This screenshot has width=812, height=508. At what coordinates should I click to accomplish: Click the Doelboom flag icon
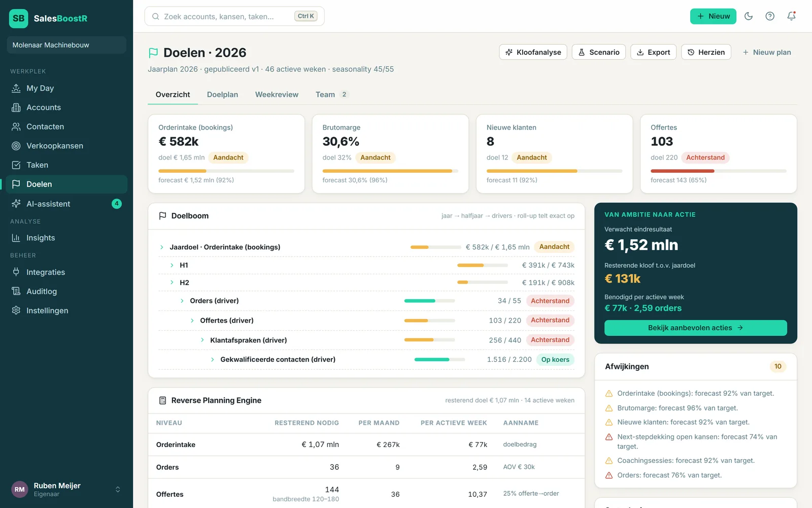162,216
